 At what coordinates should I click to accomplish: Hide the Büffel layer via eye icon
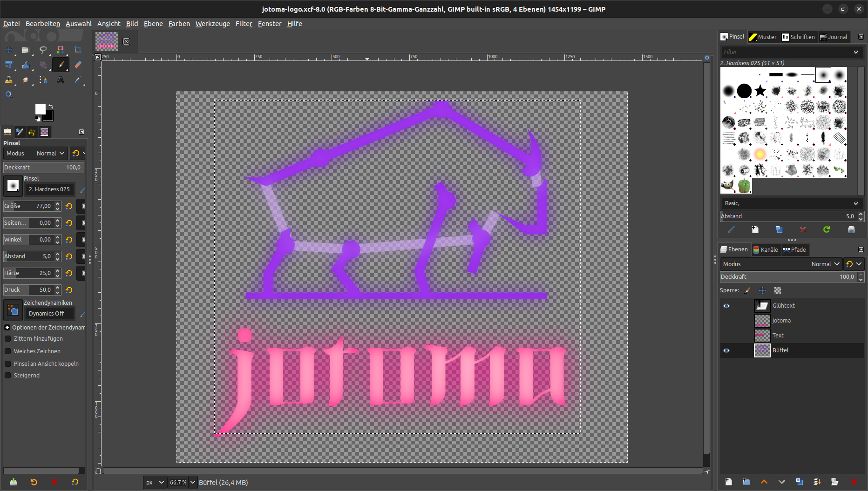(x=726, y=350)
